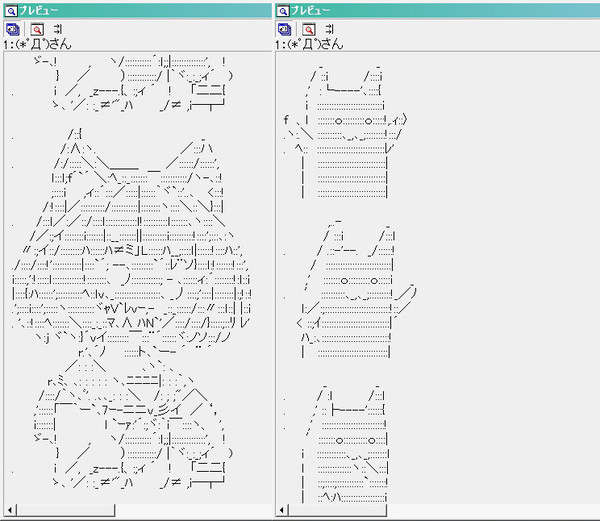Click the double-arrow icon in the left preview toolbar
600x521 pixels.
point(58,29)
